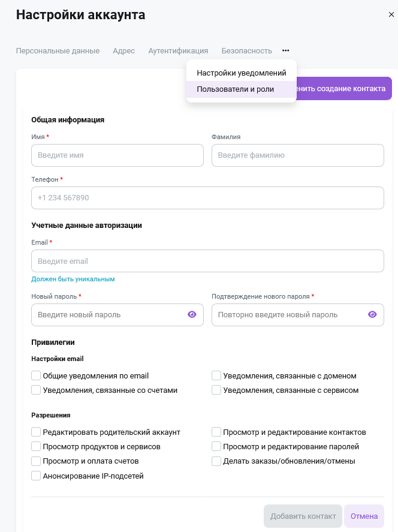Open the Безопасность tab
398x532 pixels.
point(247,51)
